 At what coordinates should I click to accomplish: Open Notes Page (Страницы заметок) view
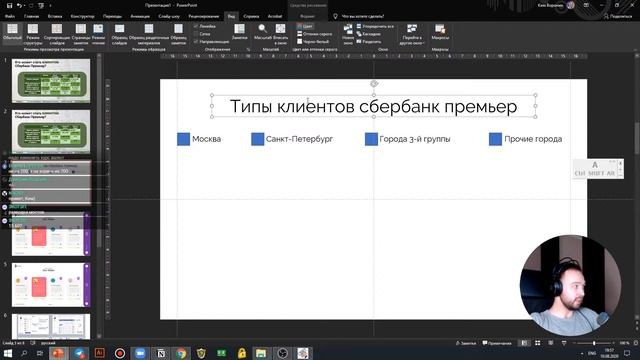[x=81, y=34]
